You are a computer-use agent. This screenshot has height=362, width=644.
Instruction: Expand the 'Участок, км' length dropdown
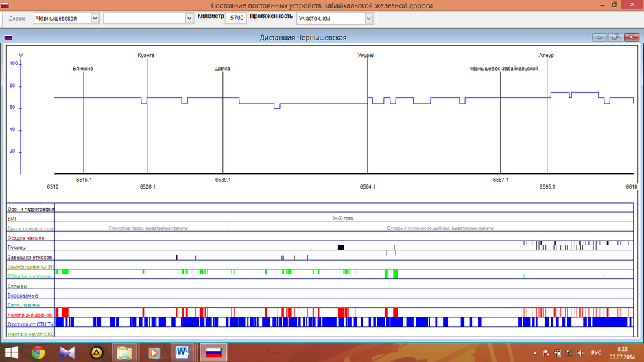pos(369,19)
